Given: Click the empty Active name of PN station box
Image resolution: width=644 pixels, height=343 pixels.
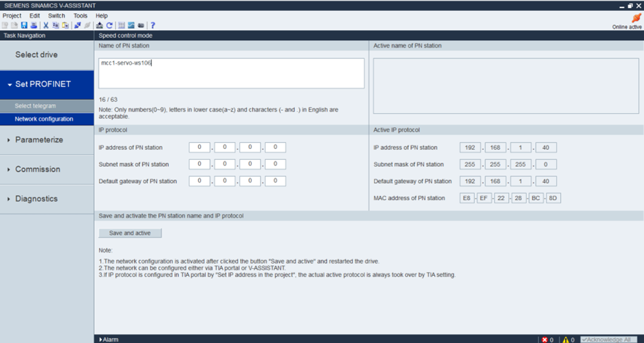Looking at the screenshot, I should tap(506, 86).
